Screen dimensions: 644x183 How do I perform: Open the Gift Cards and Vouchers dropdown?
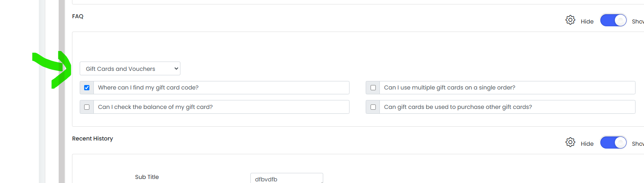(x=130, y=68)
